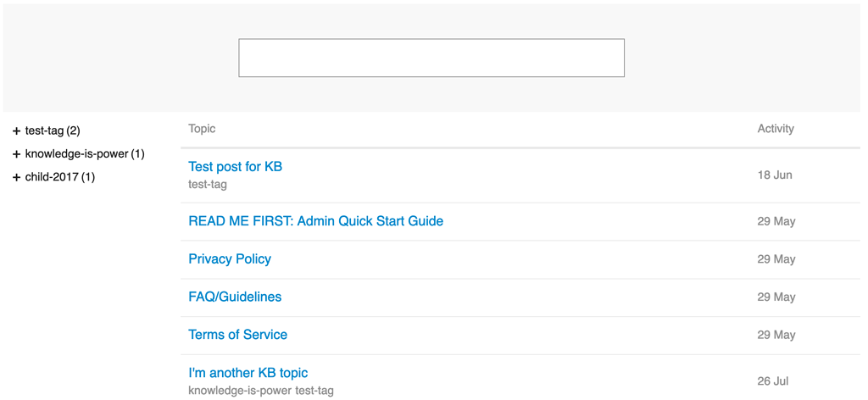Click the plus icon beside test-tag filter
The width and height of the screenshot is (868, 400).
tap(16, 131)
